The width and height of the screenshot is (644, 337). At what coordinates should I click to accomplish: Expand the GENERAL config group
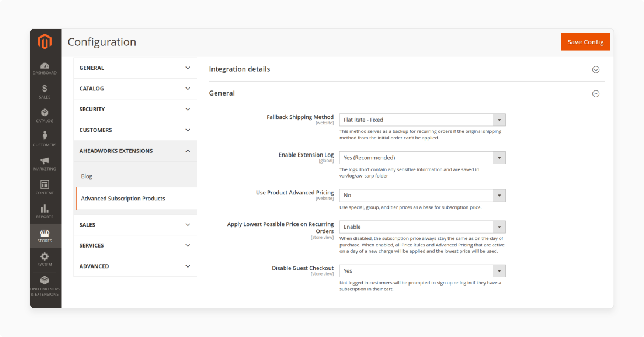tap(135, 68)
